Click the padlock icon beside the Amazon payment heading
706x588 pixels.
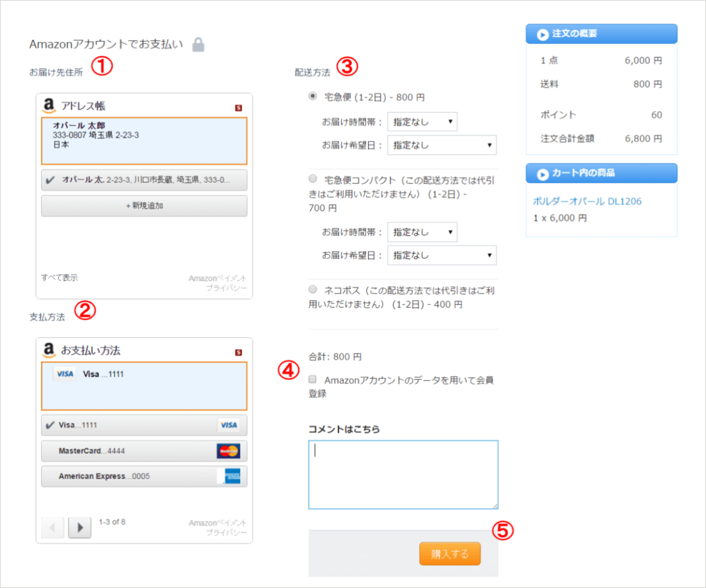coord(199,45)
